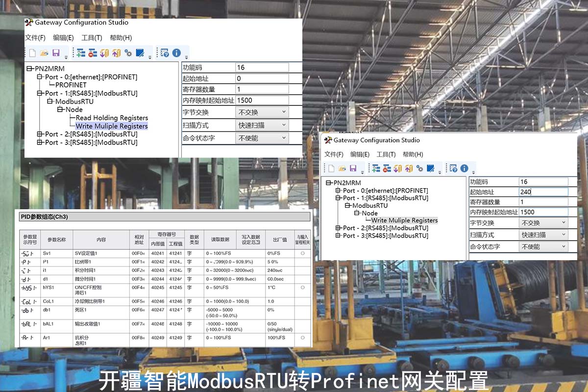Collapse Port - 0 node in right window
588x392 pixels.
tap(338, 191)
